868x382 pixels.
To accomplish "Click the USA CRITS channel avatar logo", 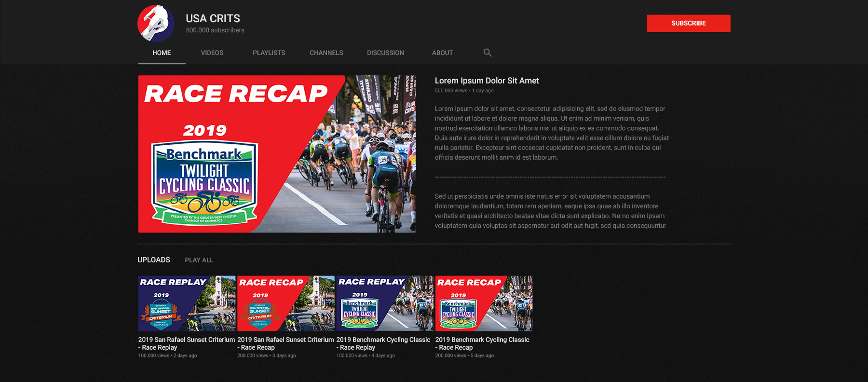I will (156, 23).
